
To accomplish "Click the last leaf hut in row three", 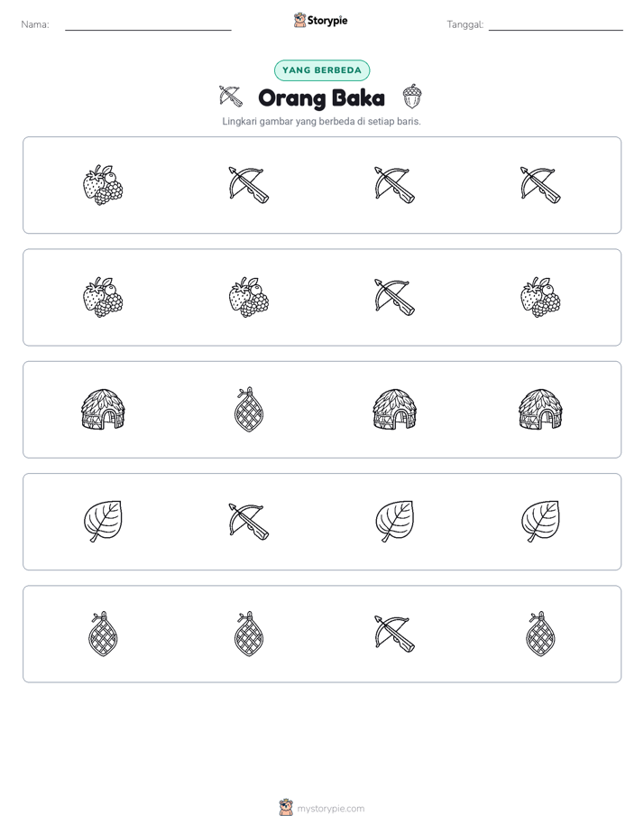I will click(x=540, y=410).
